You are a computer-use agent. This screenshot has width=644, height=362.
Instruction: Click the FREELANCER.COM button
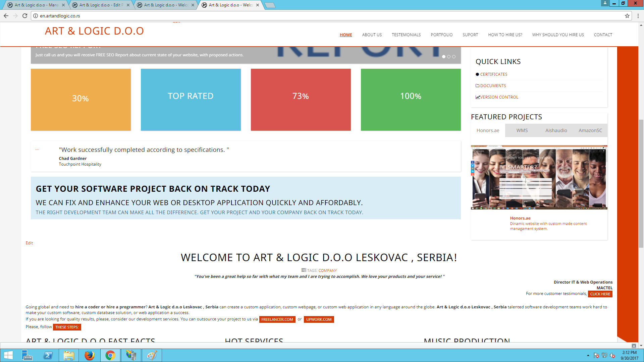click(x=277, y=319)
